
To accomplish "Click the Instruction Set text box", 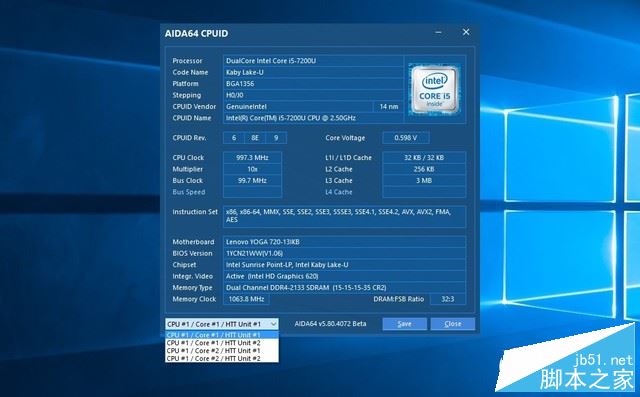I will click(344, 217).
